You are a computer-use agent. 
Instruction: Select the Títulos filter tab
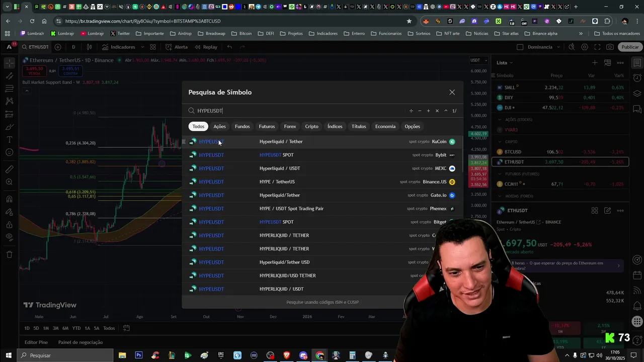pos(359,126)
